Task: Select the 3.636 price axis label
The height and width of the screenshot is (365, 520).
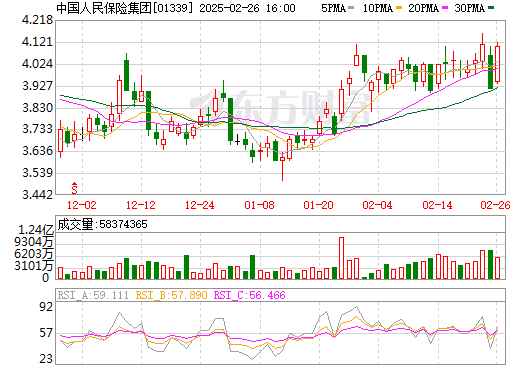Action: [x=37, y=151]
